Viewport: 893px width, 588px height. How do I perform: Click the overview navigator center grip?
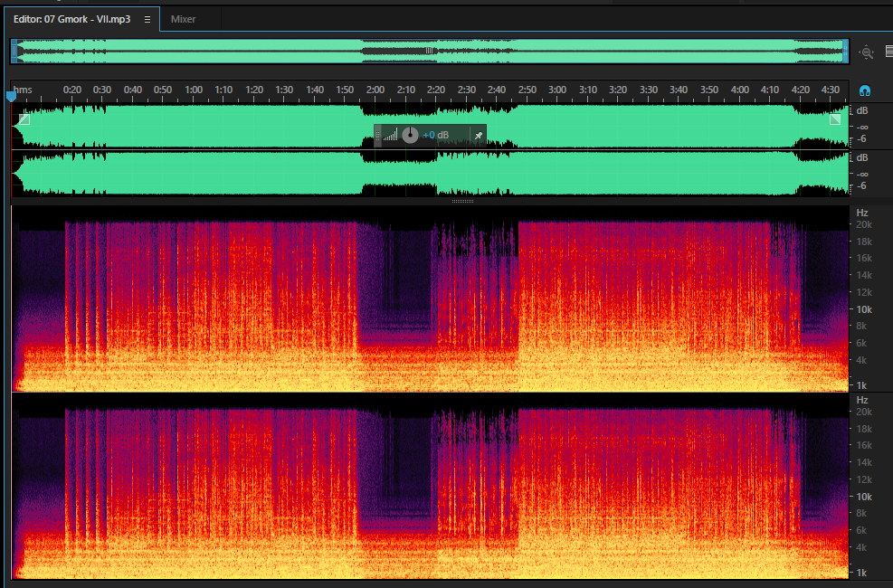click(430, 52)
